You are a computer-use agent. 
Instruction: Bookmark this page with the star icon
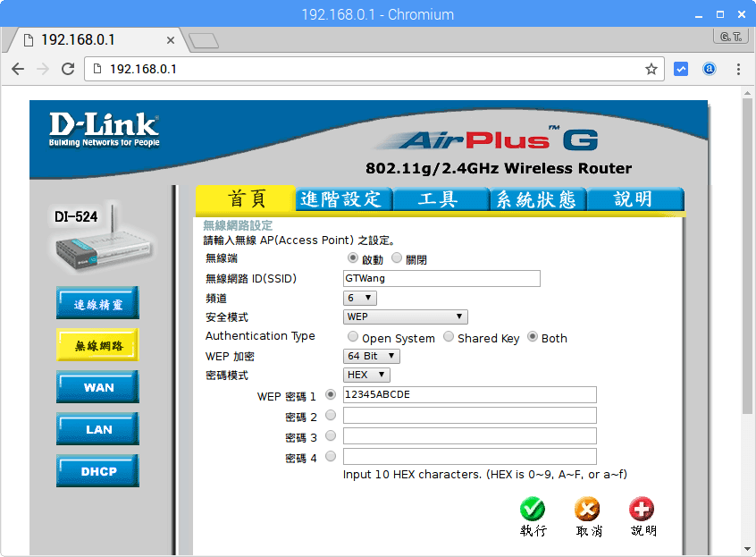click(x=651, y=69)
